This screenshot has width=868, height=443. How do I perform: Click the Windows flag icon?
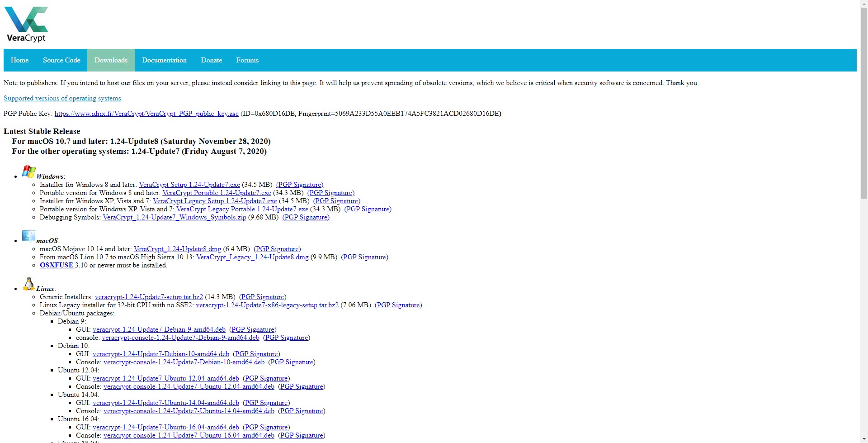pos(28,171)
